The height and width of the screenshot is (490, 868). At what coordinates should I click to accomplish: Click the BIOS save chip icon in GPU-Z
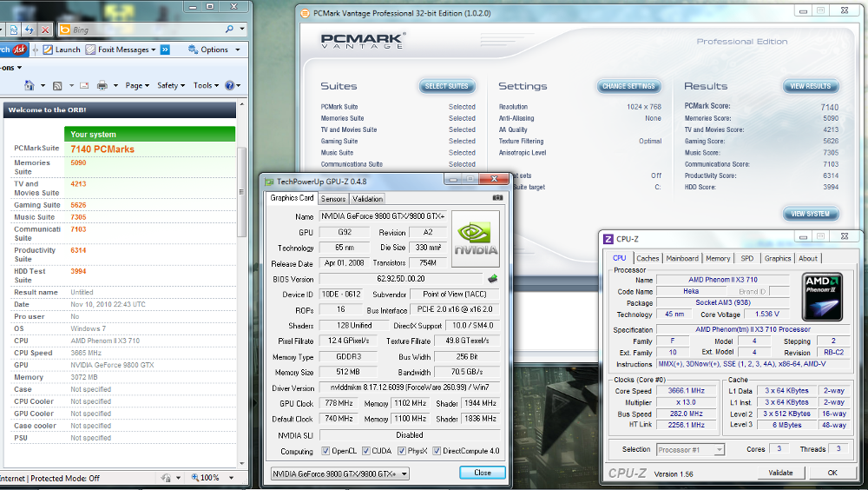pos(493,279)
